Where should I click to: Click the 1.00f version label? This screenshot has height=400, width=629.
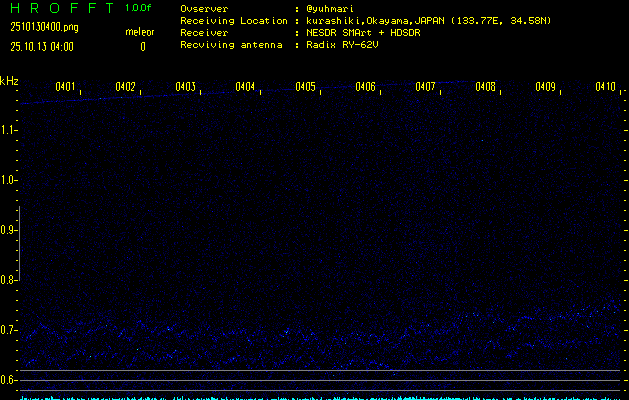point(140,8)
